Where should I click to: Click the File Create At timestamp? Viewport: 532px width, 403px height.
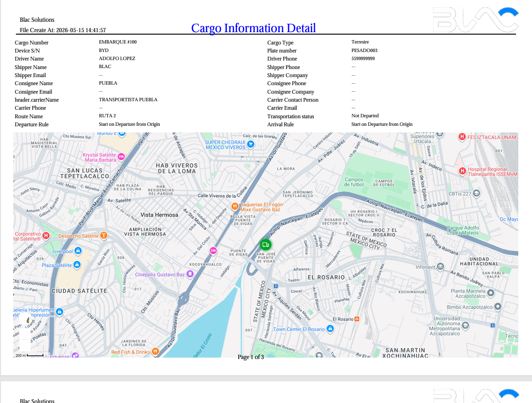click(63, 30)
